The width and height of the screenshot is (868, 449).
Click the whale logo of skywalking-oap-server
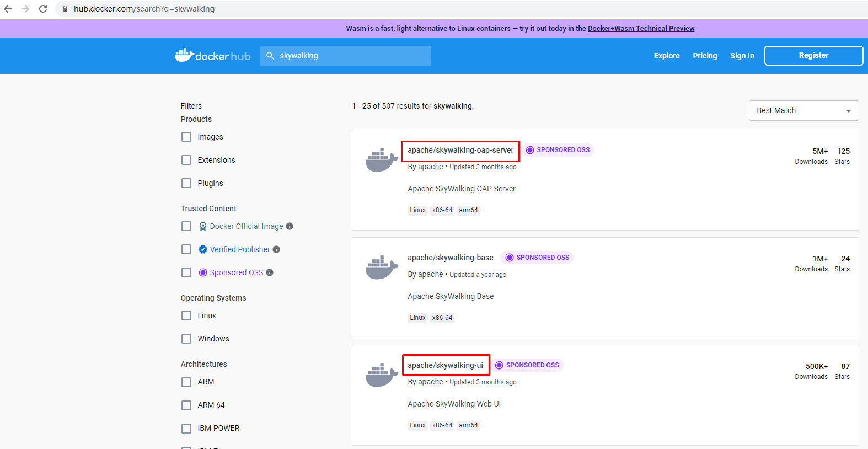[382, 160]
